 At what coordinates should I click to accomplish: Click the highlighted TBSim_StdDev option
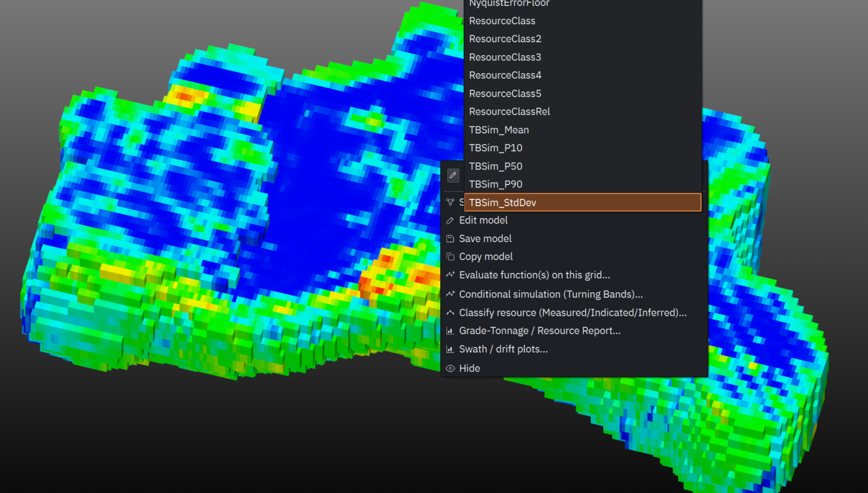tap(583, 202)
